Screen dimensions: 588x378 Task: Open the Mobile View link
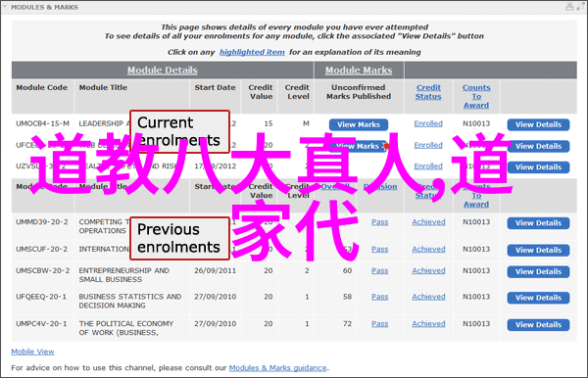[32, 352]
